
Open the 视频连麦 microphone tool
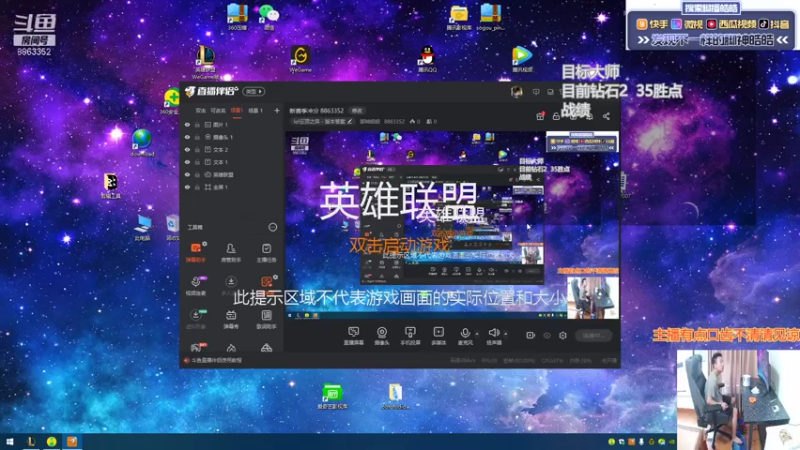[x=196, y=286]
